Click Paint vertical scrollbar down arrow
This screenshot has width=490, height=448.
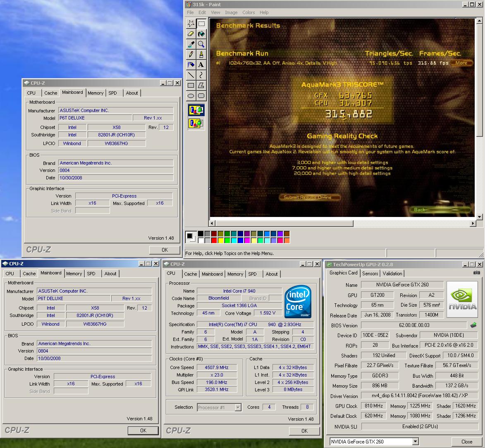[479, 217]
